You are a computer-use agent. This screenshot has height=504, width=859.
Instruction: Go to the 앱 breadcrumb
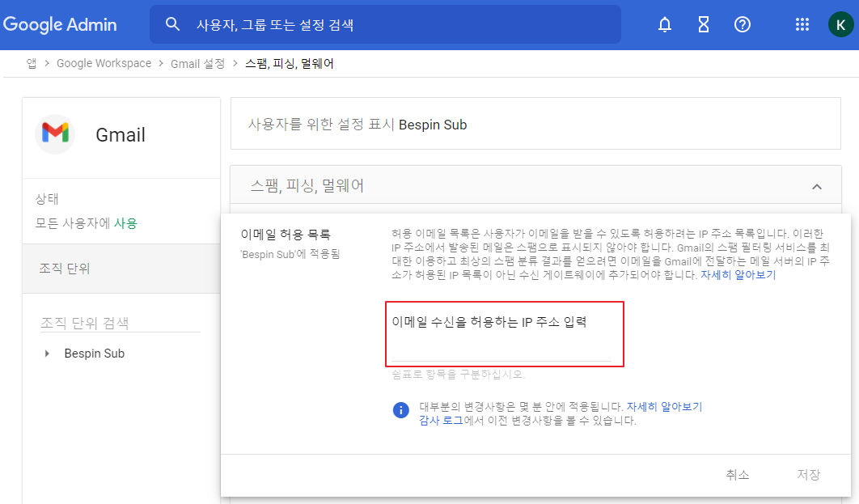(x=32, y=64)
